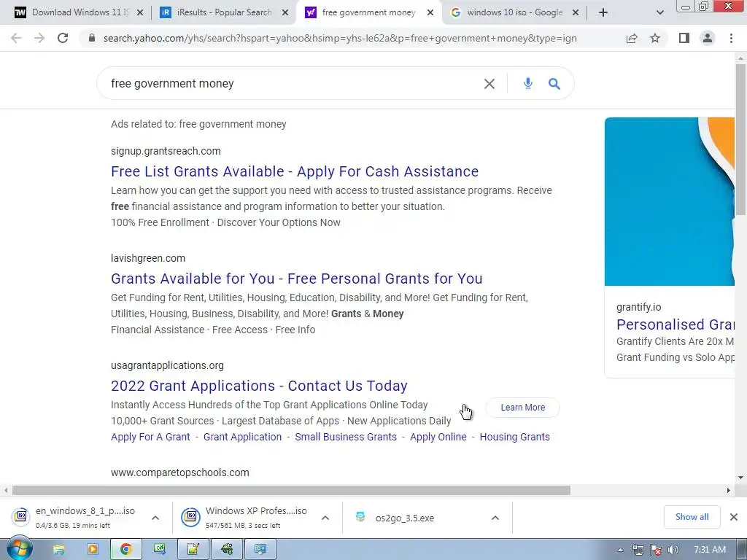Open Chrome three-dot menu
This screenshot has width=747, height=560.
tap(731, 38)
